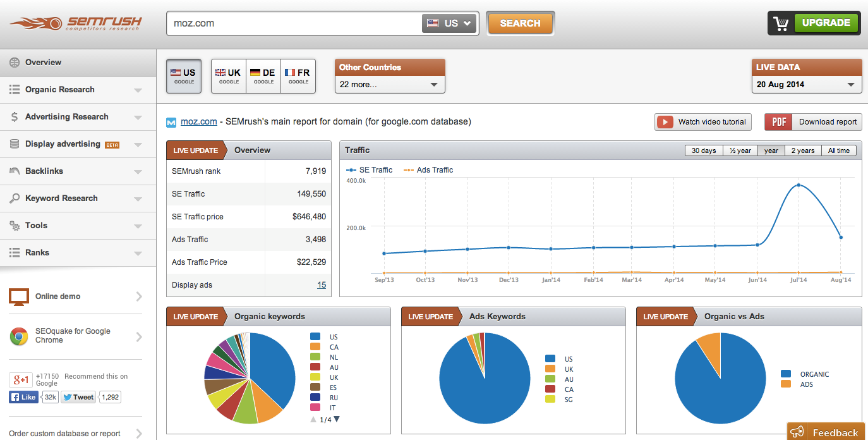This screenshot has width=868, height=440.
Task: Go to previous page of Organic keywords legend
Action: (x=313, y=419)
